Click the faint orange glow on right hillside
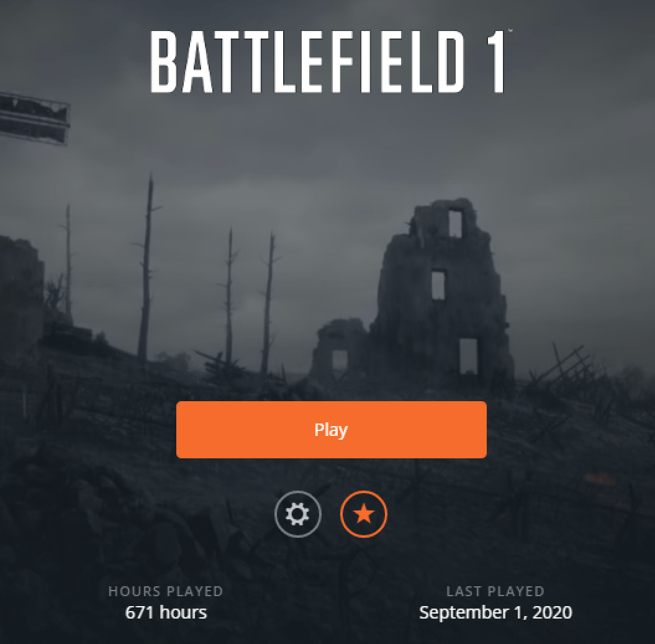The width and height of the screenshot is (655, 644). 600,479
